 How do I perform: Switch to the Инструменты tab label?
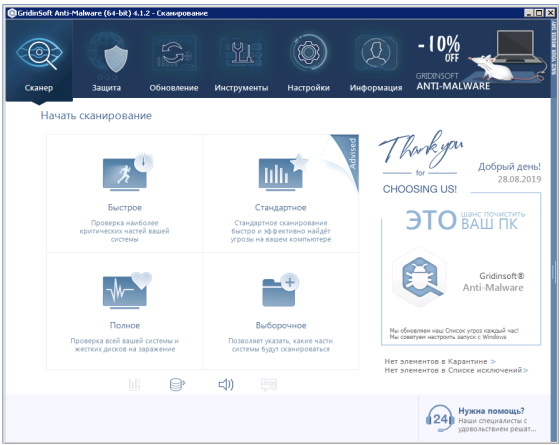click(241, 88)
